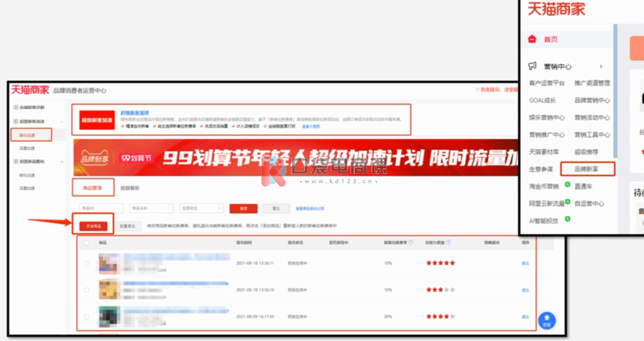
Task: Click the five-star rating in the first product row
Action: [440, 263]
